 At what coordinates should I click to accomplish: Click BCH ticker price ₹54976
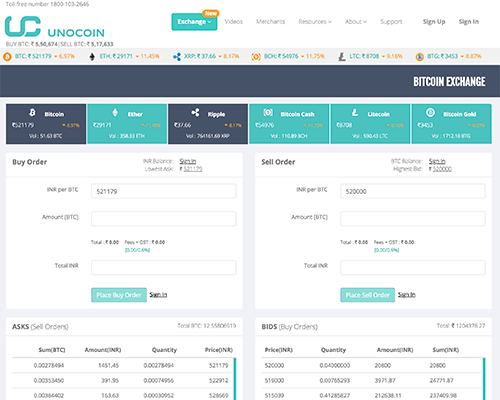pos(288,56)
